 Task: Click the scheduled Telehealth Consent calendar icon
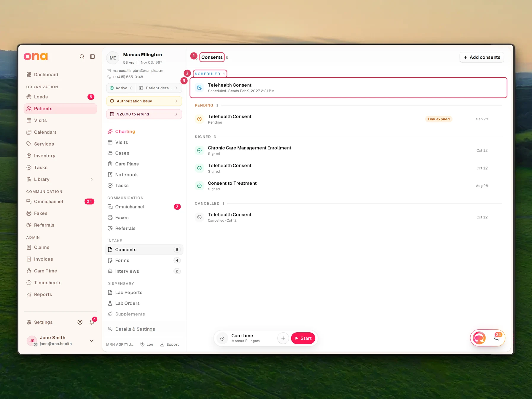200,88
